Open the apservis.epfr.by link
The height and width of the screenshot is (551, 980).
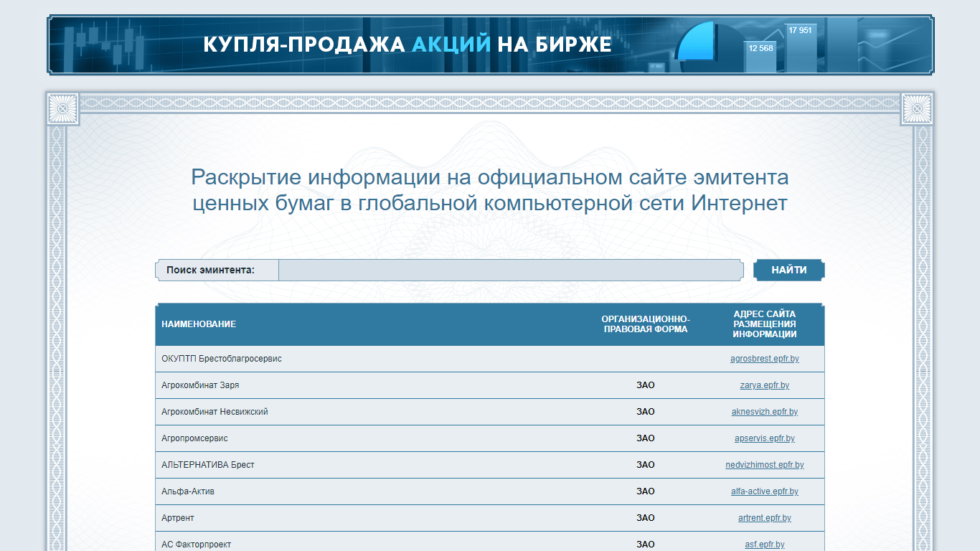[765, 438]
